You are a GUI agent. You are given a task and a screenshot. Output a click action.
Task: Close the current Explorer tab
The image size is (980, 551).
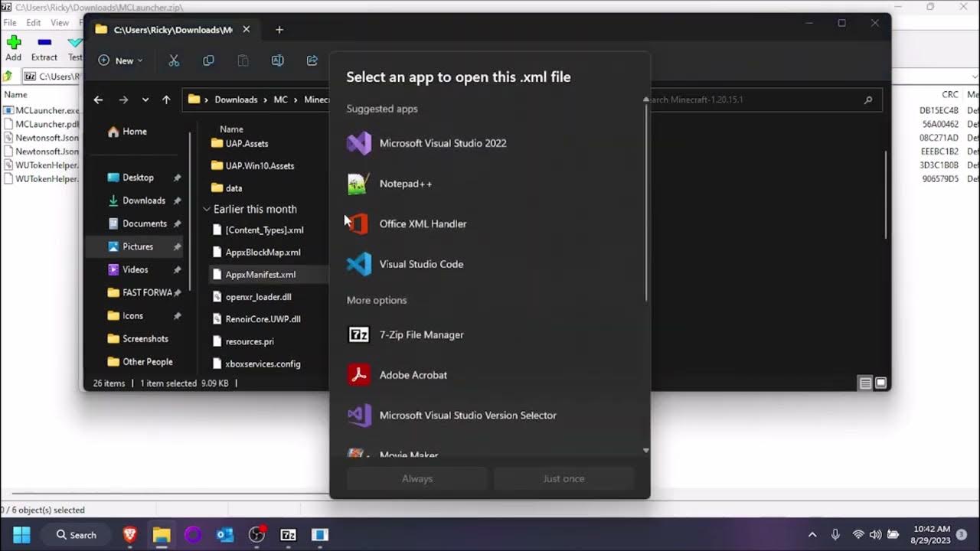(247, 30)
